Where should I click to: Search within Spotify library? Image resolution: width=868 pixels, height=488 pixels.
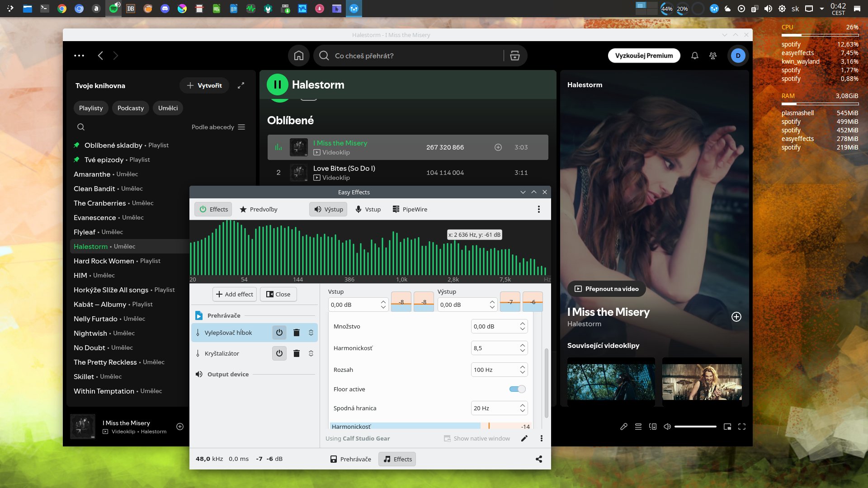point(81,127)
